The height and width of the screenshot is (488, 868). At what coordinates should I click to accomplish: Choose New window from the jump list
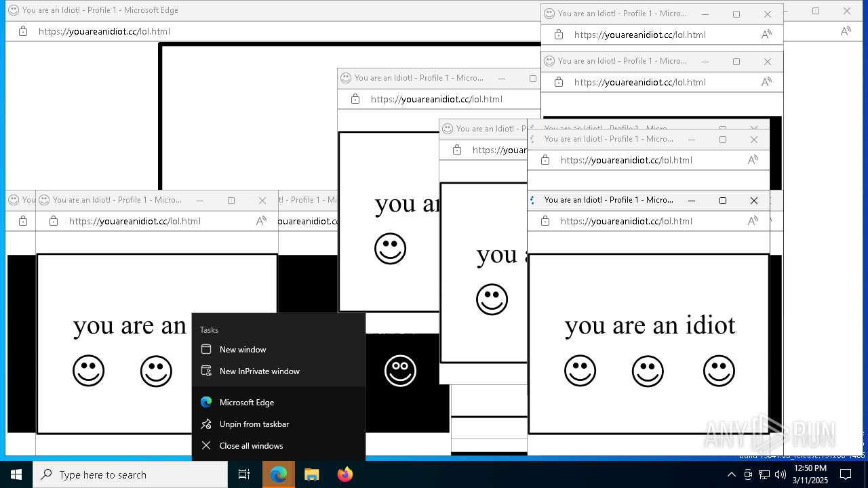click(x=279, y=350)
